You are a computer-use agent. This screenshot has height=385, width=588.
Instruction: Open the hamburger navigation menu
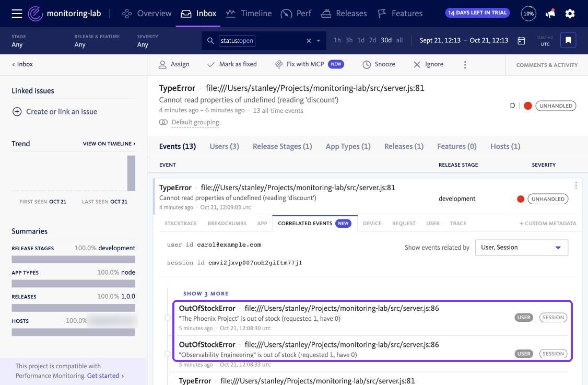click(x=17, y=14)
